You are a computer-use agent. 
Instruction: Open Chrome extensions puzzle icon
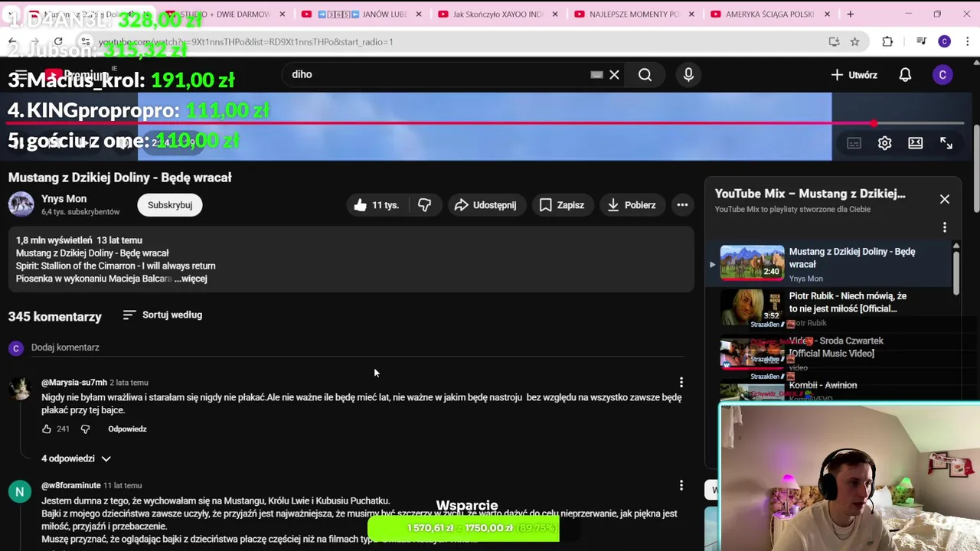click(887, 41)
